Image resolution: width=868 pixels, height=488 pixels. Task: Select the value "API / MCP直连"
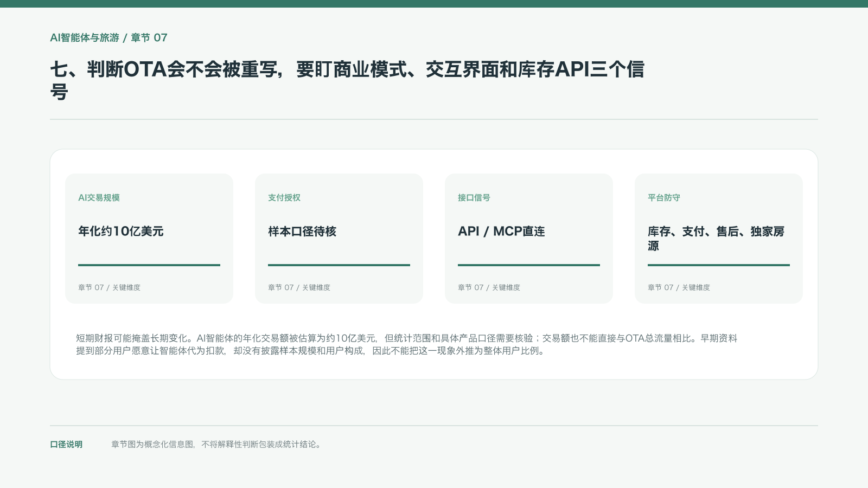(501, 232)
